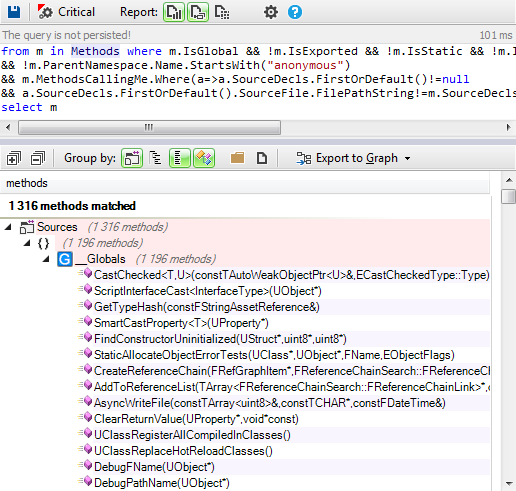
Task: Group by namespace hierarchy tree icon
Action: point(155,158)
